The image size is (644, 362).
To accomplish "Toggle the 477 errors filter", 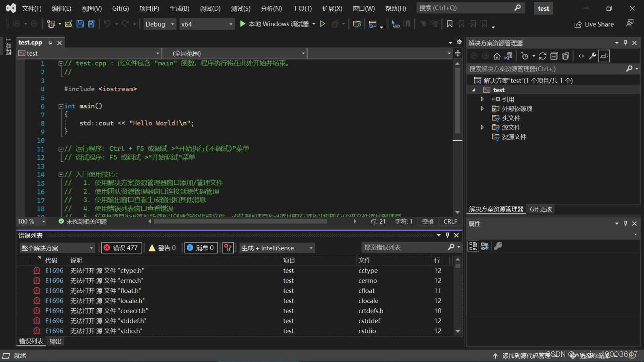I will point(121,248).
